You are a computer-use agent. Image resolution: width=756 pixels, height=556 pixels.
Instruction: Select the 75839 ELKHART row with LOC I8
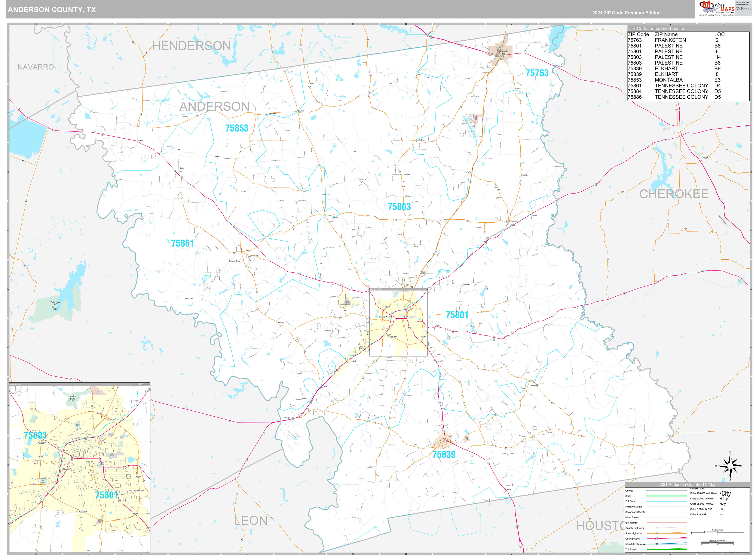click(688, 74)
